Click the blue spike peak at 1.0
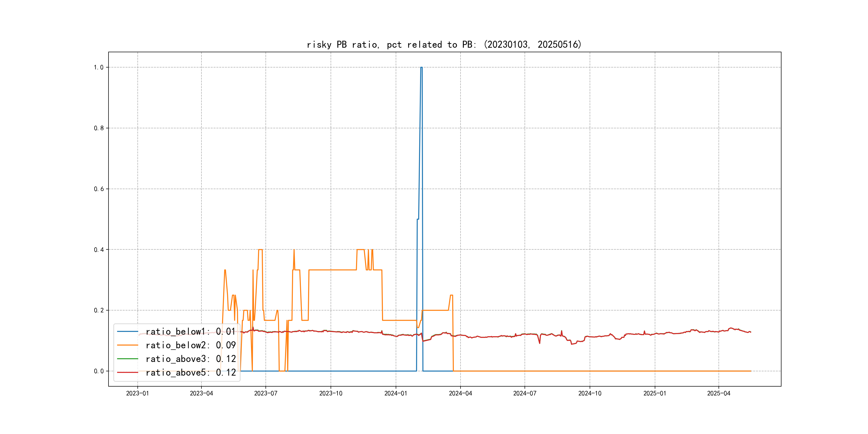This screenshot has width=868, height=434. point(421,68)
